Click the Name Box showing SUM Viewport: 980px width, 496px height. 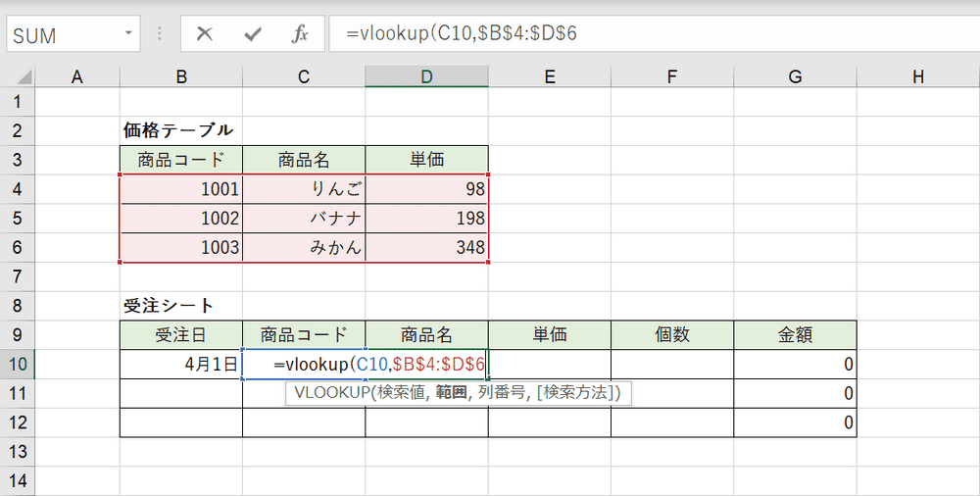tap(73, 33)
